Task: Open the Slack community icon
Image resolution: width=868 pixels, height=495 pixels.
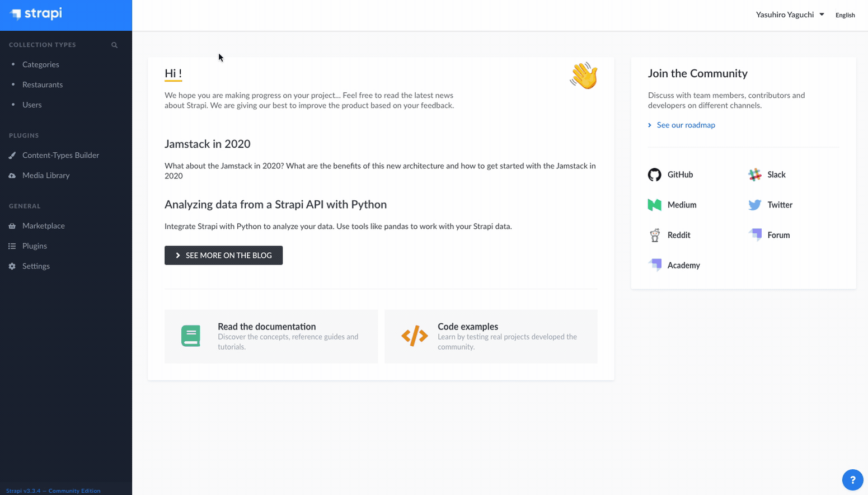Action: point(754,175)
